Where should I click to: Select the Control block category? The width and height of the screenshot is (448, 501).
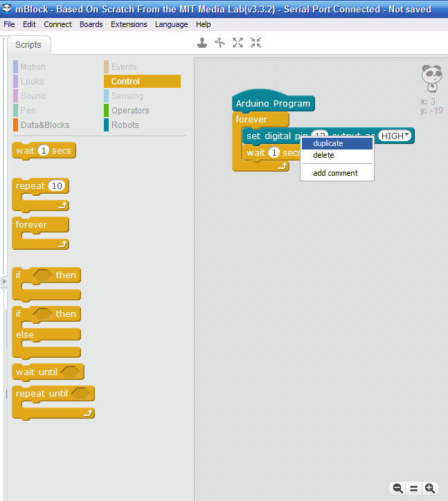(143, 82)
